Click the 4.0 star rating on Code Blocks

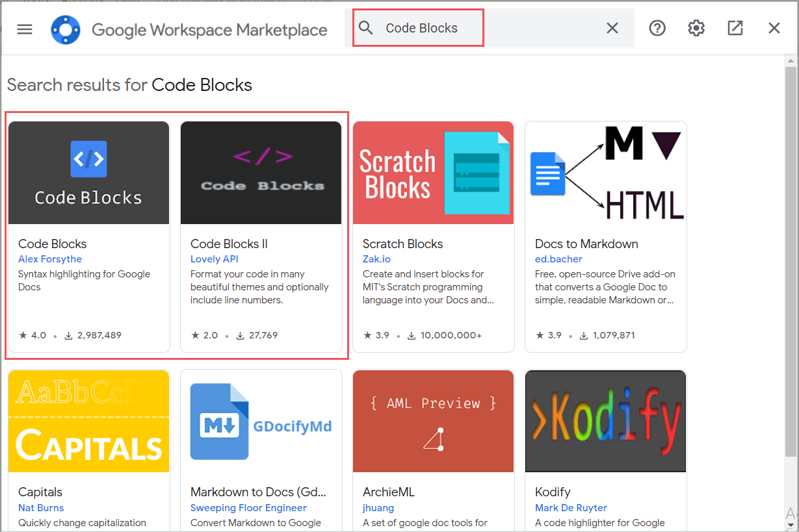click(33, 335)
